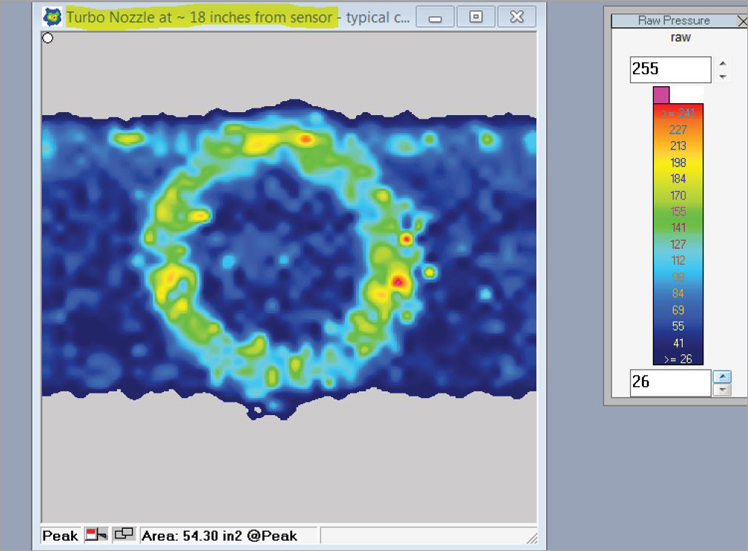Screen dimensions: 748x551
Task: Click the red flag icon in status bar
Action: point(98,536)
